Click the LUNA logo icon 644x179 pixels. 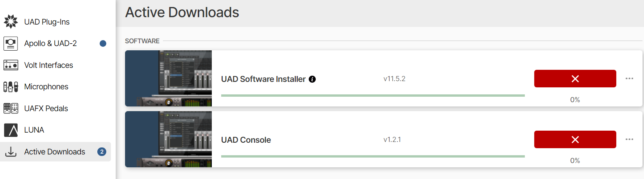(11, 130)
